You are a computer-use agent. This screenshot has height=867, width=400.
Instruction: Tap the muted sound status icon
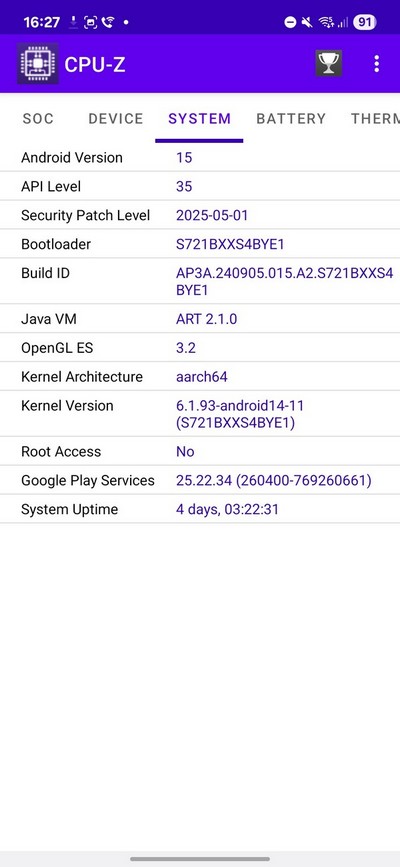(x=307, y=22)
